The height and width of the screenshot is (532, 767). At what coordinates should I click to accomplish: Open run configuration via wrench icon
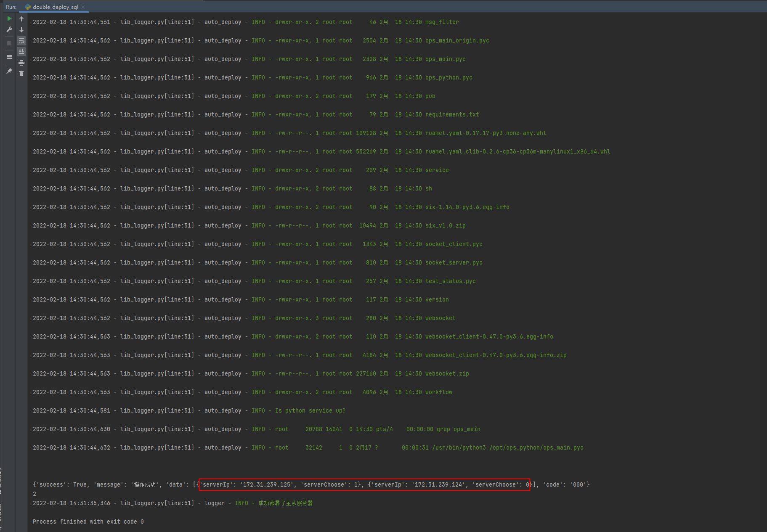click(x=9, y=29)
